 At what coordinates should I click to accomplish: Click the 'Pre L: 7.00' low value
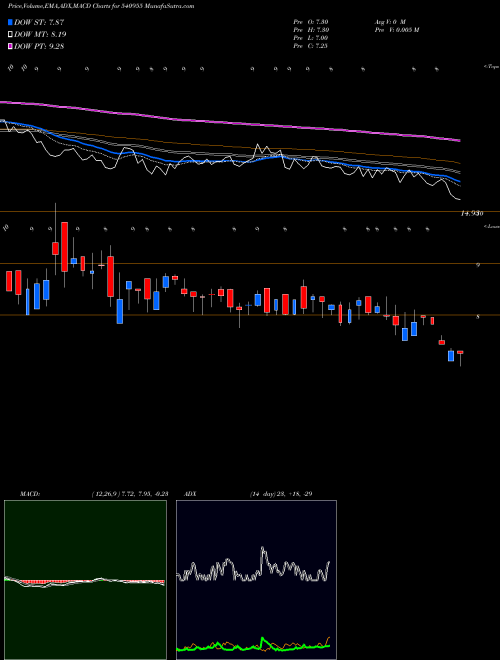(311, 38)
